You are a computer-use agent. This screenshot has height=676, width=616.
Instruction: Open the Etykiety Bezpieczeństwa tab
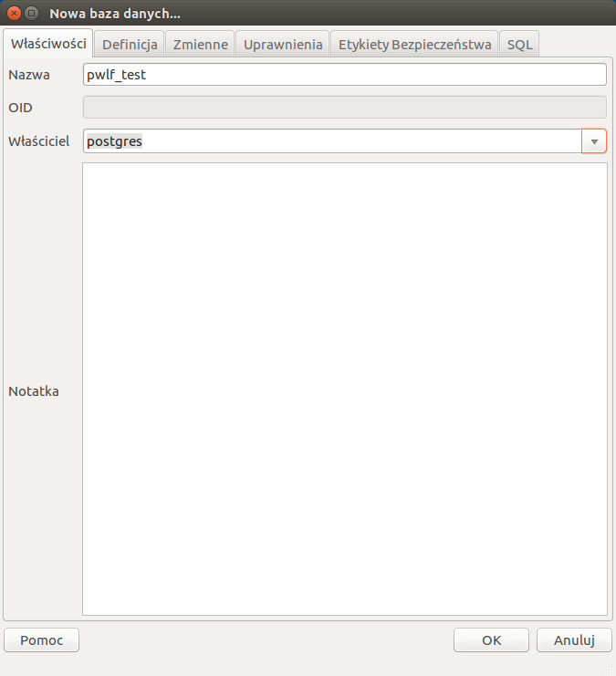pyautogui.click(x=414, y=44)
